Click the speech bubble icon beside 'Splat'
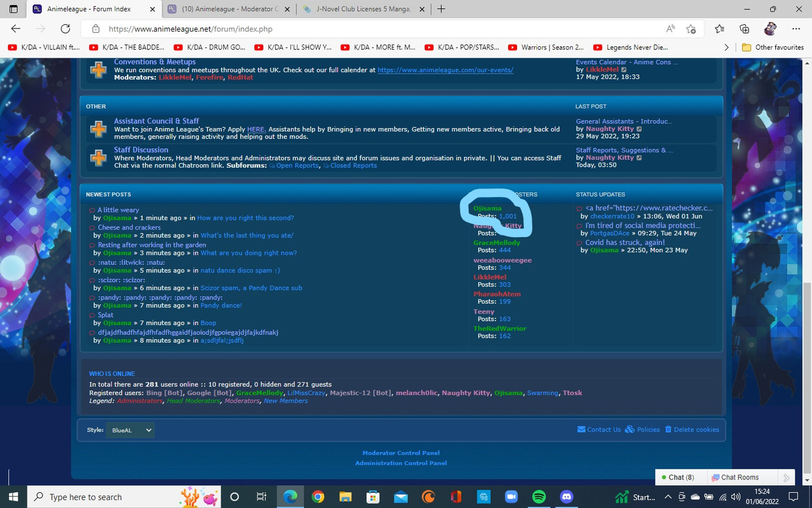This screenshot has height=508, width=812. 92,315
